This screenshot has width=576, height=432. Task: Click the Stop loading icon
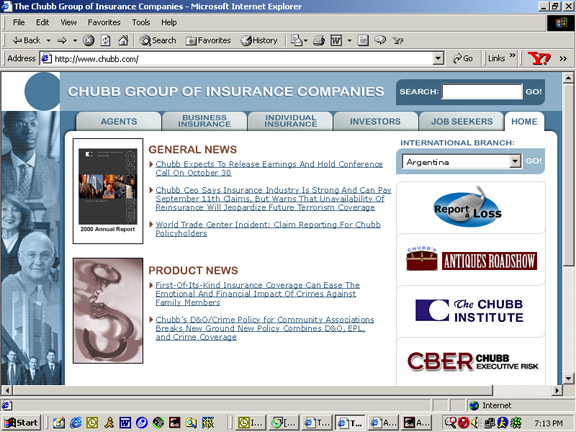(89, 40)
